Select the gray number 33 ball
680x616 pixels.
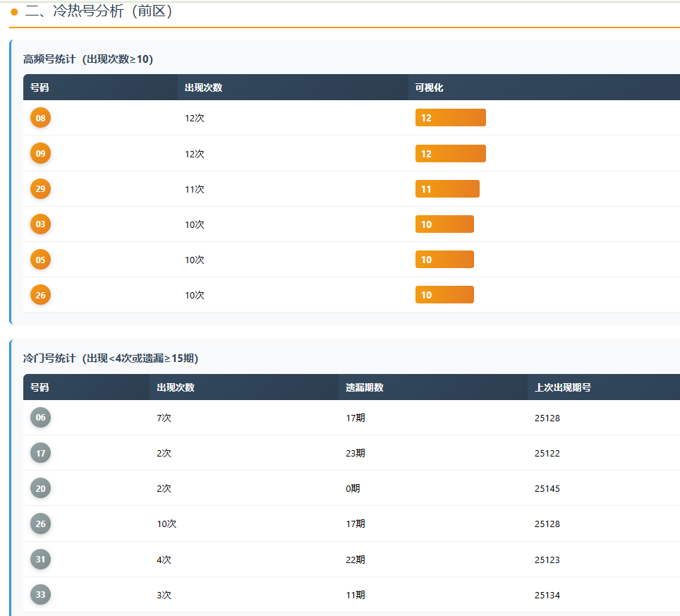[x=40, y=595]
